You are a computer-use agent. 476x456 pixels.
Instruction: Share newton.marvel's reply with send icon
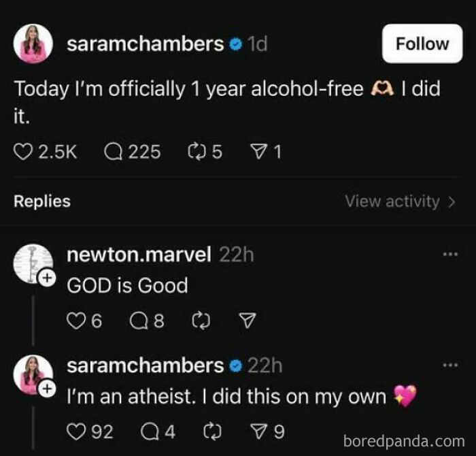[x=248, y=321]
